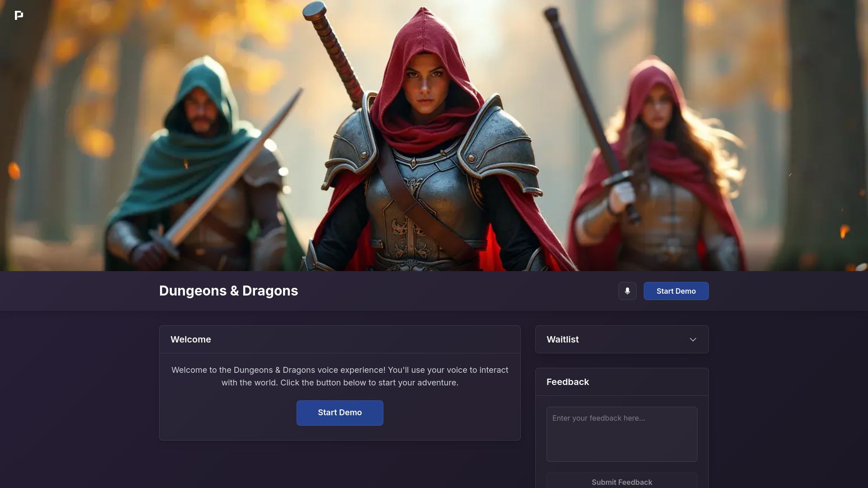Viewport: 868px width, 488px height.
Task: Click the hooded warriors hero image
Action: pos(434,136)
